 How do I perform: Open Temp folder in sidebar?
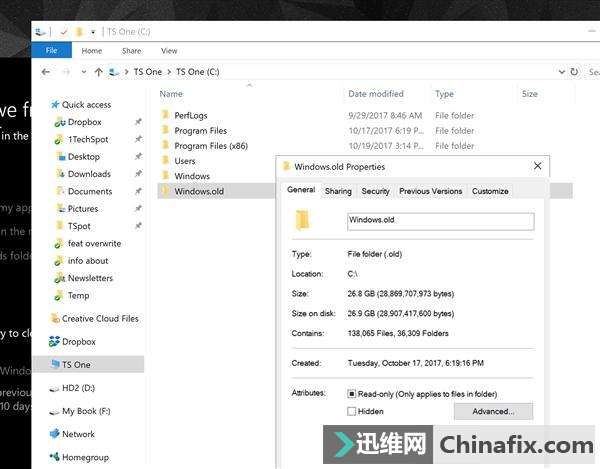tap(78, 296)
